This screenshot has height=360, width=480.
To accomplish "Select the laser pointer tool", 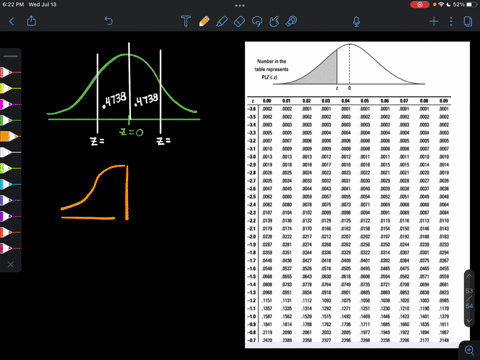I will [x=292, y=22].
